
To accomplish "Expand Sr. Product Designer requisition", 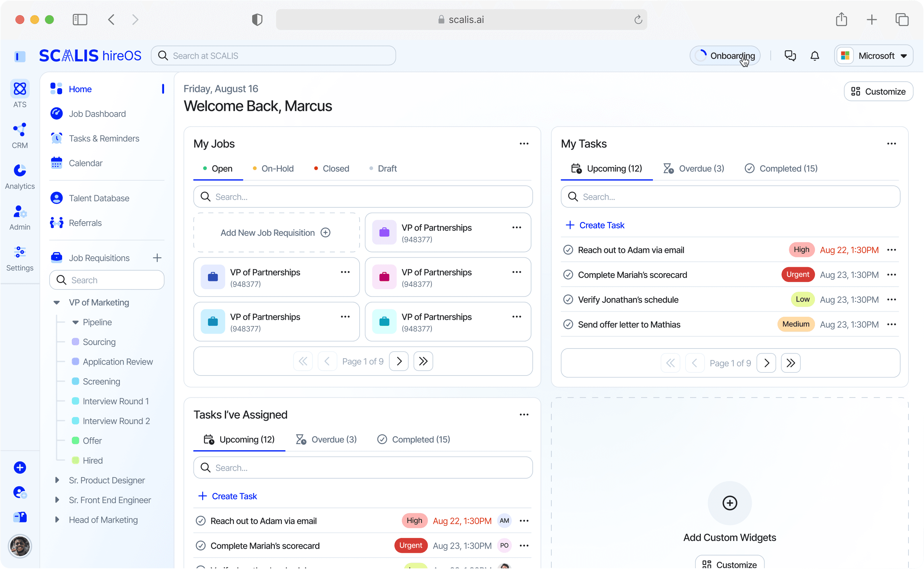I will 57,480.
